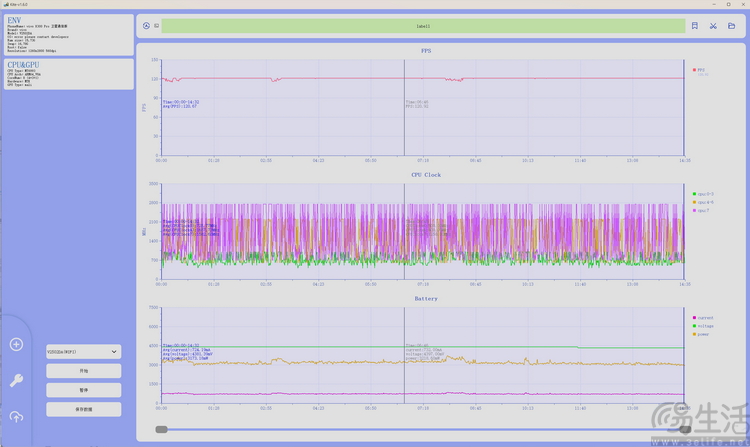Open the wrench settings icon

pyautogui.click(x=16, y=380)
